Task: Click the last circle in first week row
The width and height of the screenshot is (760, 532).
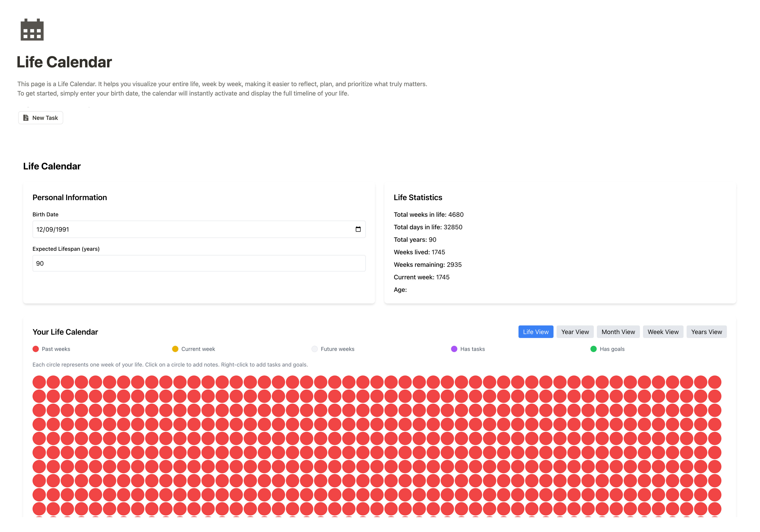Action: tap(715, 382)
